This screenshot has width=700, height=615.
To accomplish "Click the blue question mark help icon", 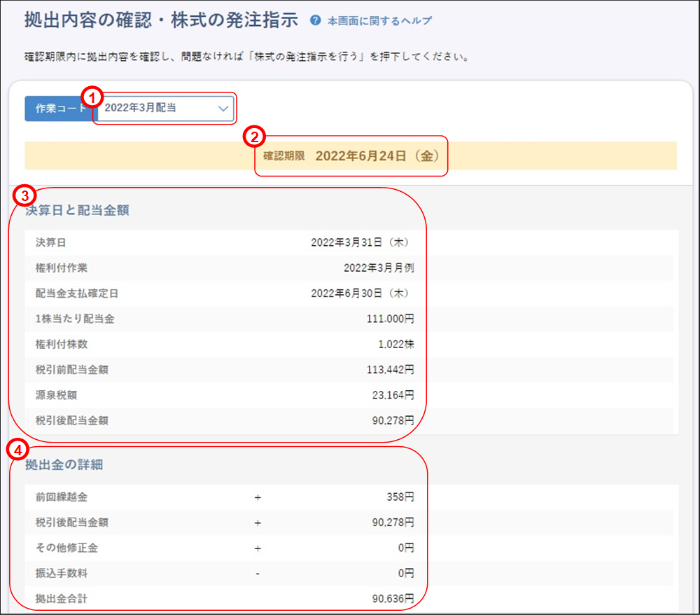I will tap(315, 20).
